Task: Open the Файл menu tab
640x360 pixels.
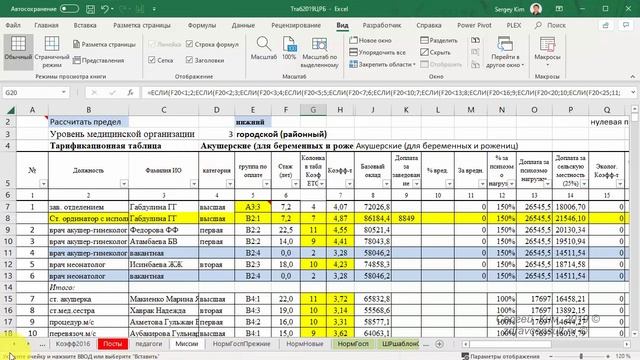Action: point(13,25)
